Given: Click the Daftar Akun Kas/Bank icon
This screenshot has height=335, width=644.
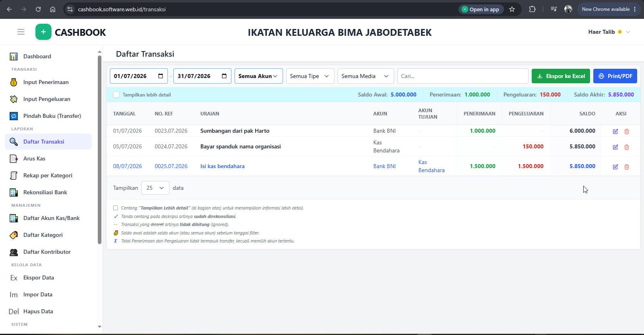Looking at the screenshot, I should click(x=14, y=218).
